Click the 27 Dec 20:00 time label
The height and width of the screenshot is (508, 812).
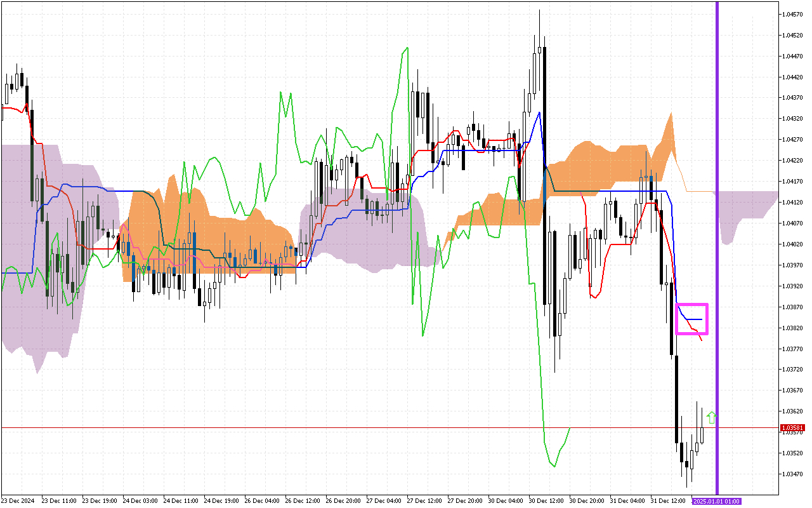point(465,501)
